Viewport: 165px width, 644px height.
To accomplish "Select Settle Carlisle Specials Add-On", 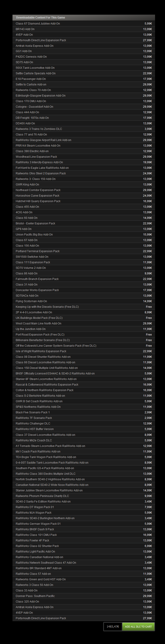I will click(x=84, y=73).
